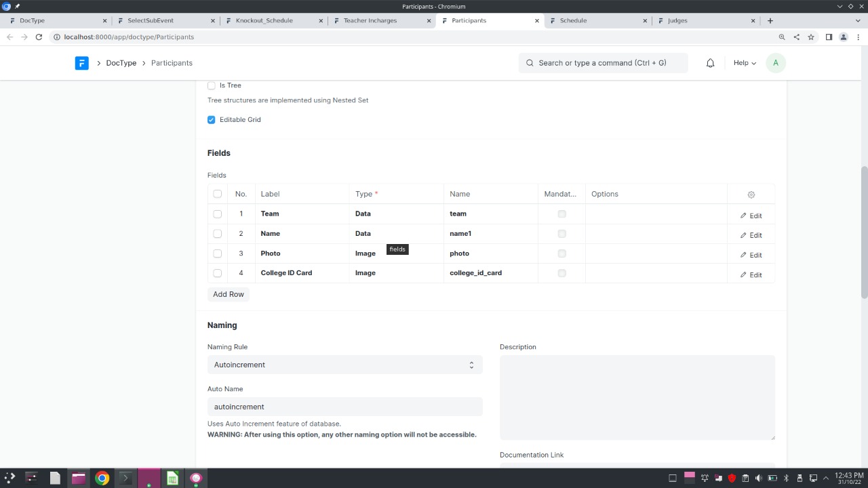Click the Type cell of the Name row
This screenshot has height=488, width=868.
point(396,234)
